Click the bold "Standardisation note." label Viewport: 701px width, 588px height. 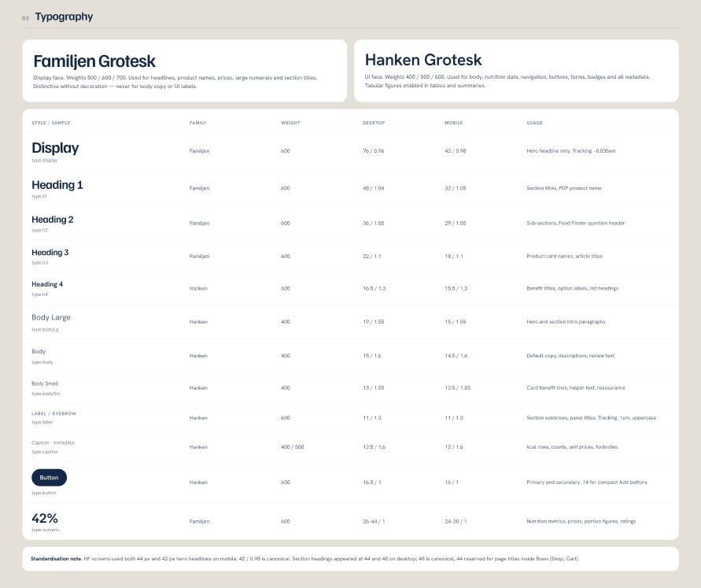click(x=57, y=559)
